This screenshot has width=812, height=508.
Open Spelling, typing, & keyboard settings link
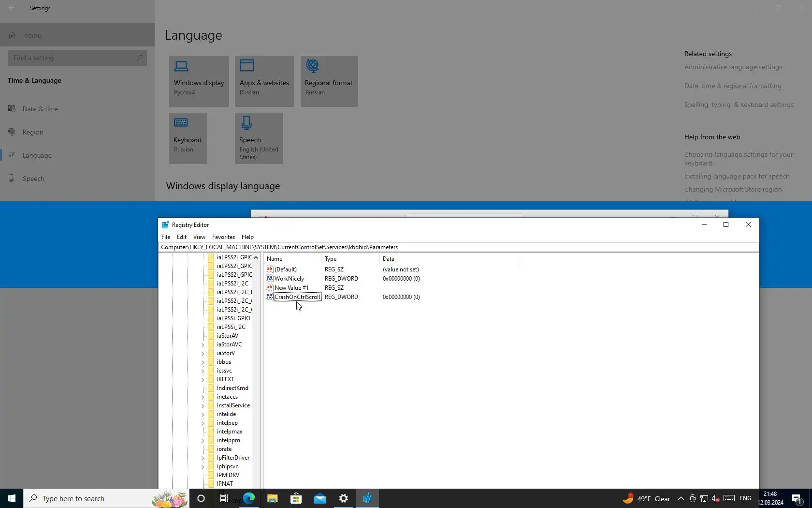(739, 105)
